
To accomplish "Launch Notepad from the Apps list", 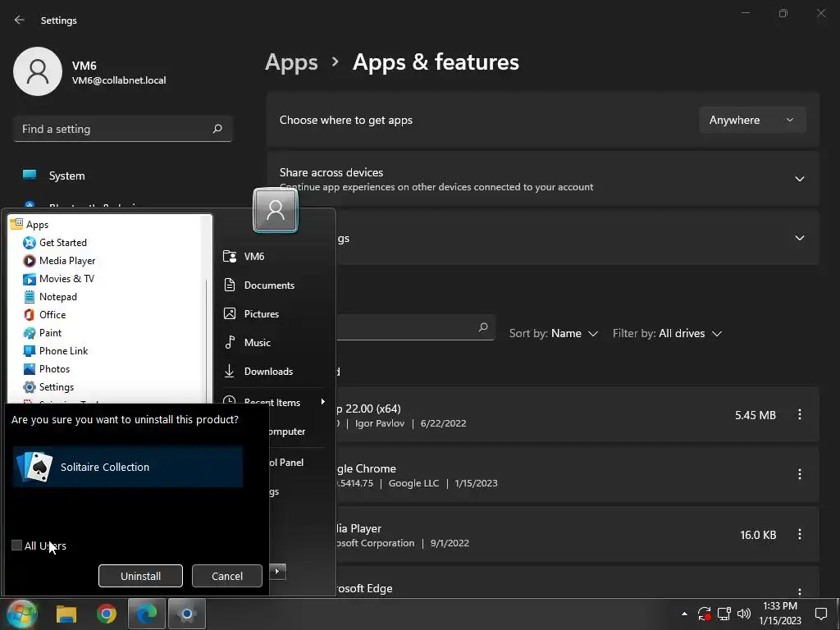I will point(58,297).
